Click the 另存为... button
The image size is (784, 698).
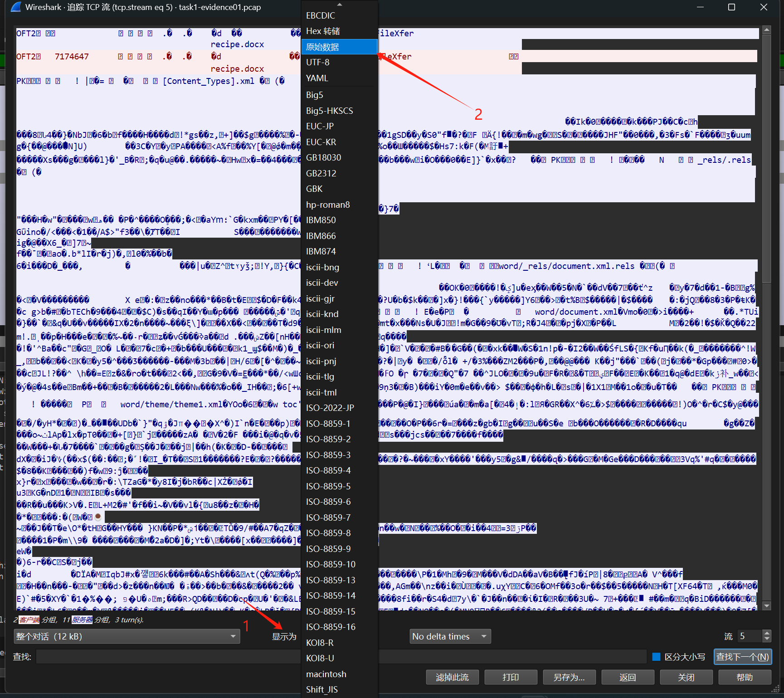569,677
